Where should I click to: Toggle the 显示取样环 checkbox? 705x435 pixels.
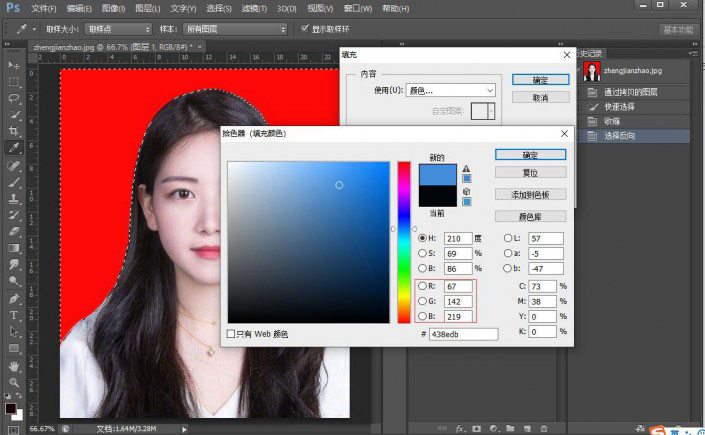(305, 29)
